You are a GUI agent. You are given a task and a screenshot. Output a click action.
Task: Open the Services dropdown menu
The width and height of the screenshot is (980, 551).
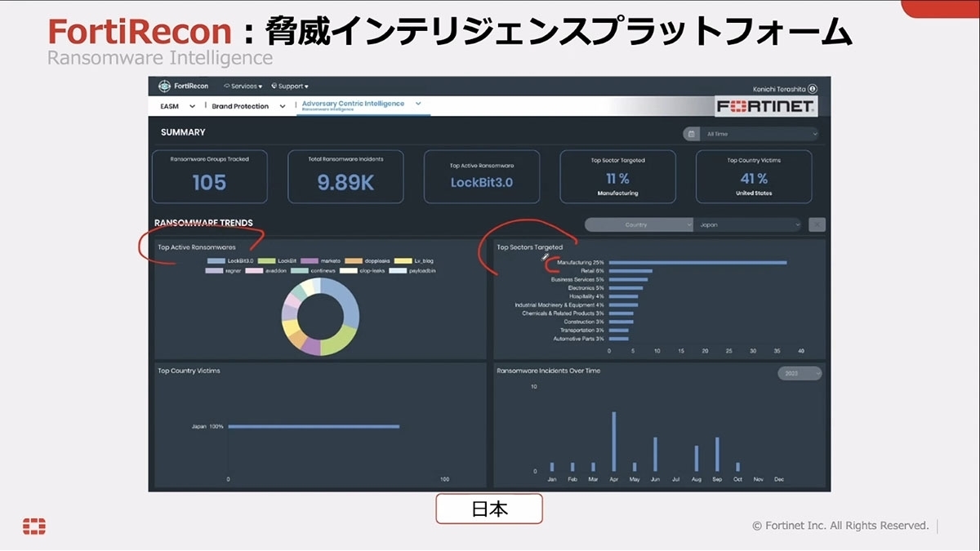(242, 86)
